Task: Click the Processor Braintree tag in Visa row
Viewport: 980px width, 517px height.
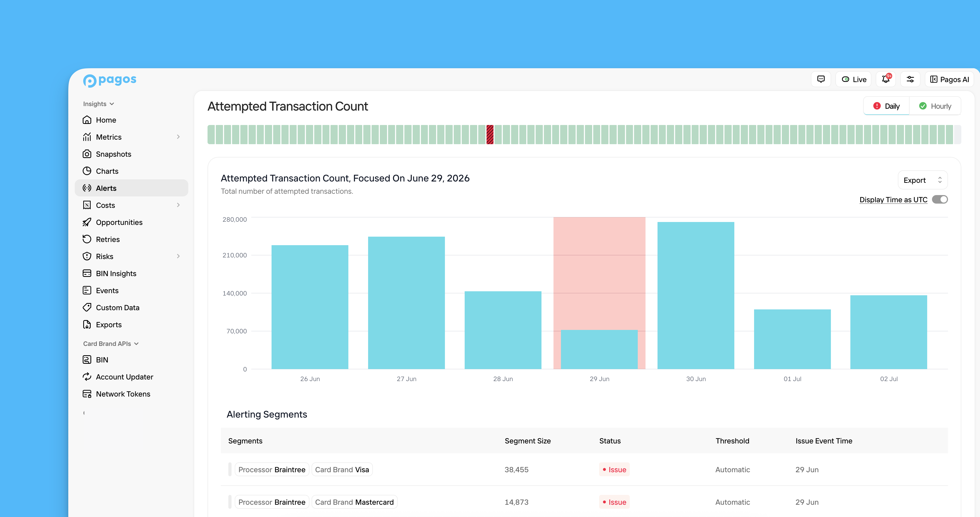Action: pos(272,470)
